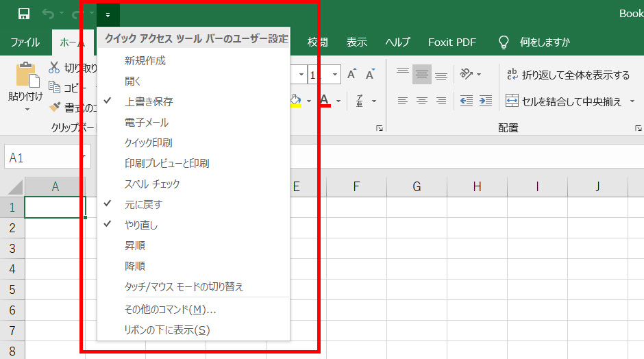Open paste options dropdown arrow under 貼り付け
Image resolution: width=644 pixels, height=359 pixels.
[27, 109]
